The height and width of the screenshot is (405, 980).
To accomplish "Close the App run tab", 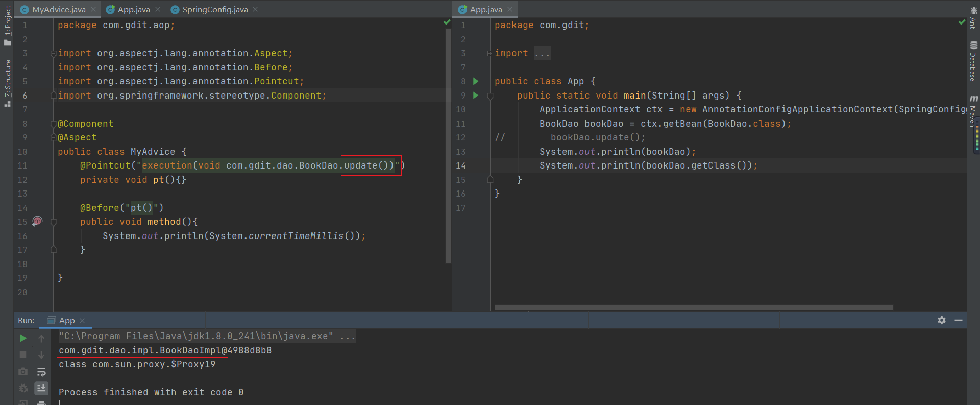I will click(82, 321).
